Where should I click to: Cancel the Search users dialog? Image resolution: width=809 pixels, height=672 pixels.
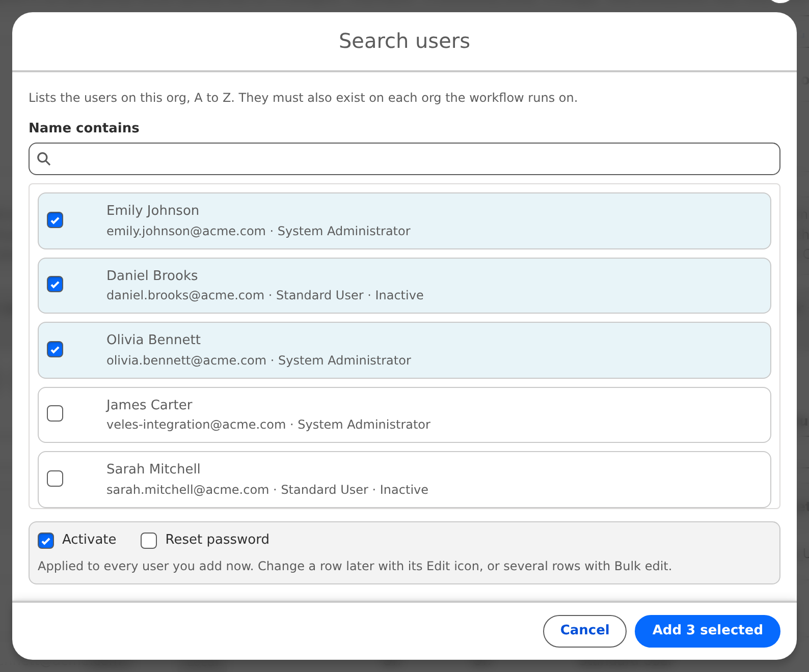(x=585, y=631)
